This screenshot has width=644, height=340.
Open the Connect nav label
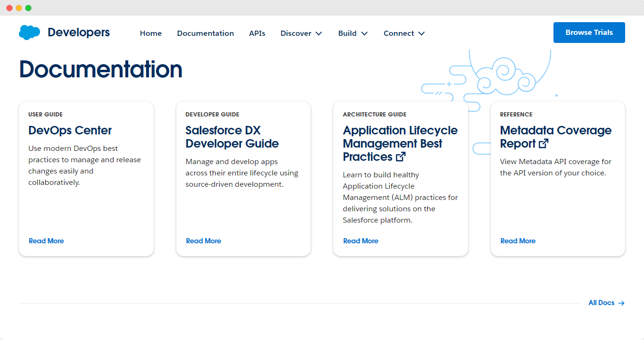tap(399, 33)
